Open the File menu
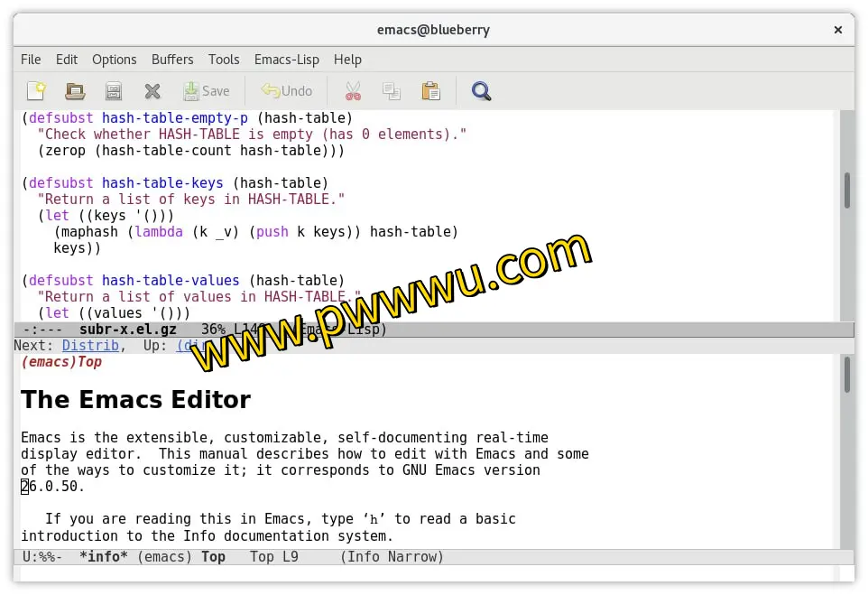 pyautogui.click(x=31, y=60)
